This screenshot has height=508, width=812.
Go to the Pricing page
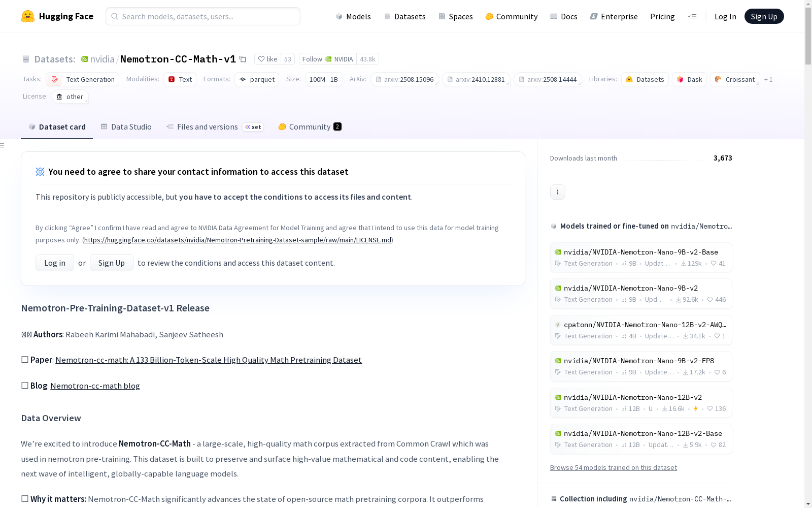[662, 16]
